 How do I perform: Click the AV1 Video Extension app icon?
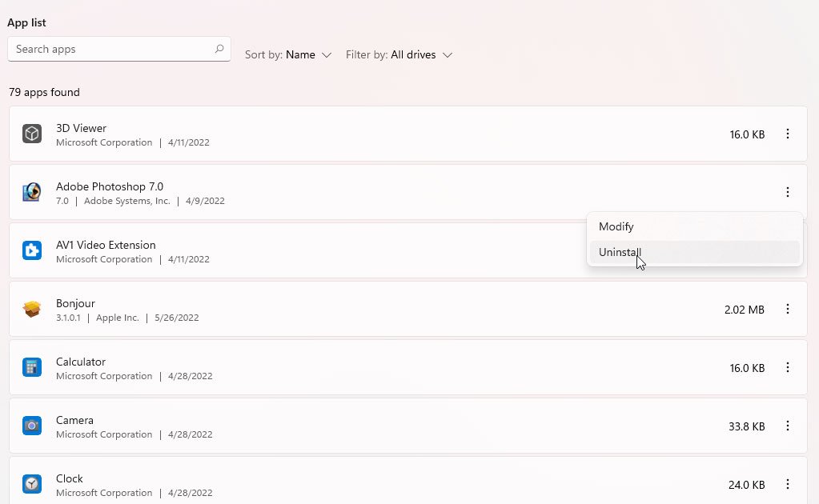pos(32,251)
